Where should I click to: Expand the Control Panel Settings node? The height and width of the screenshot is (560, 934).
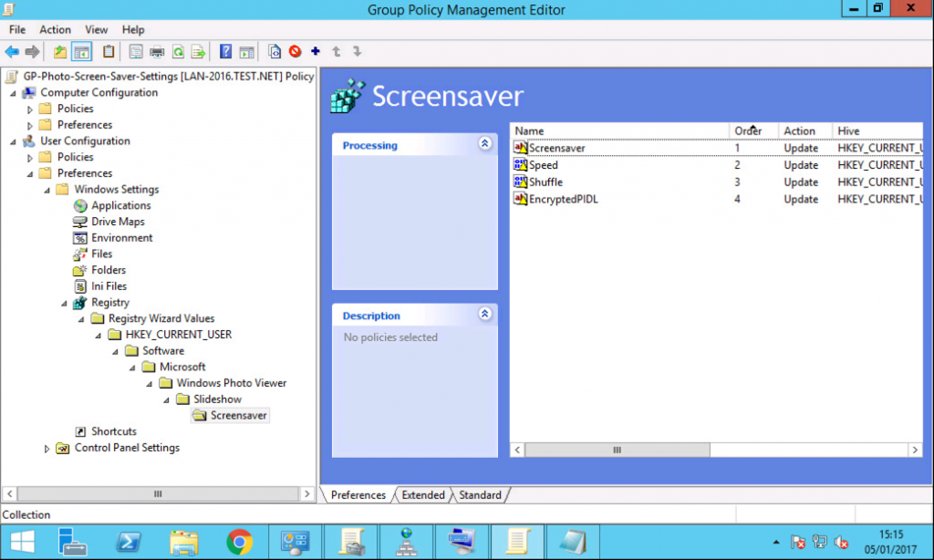pos(46,448)
